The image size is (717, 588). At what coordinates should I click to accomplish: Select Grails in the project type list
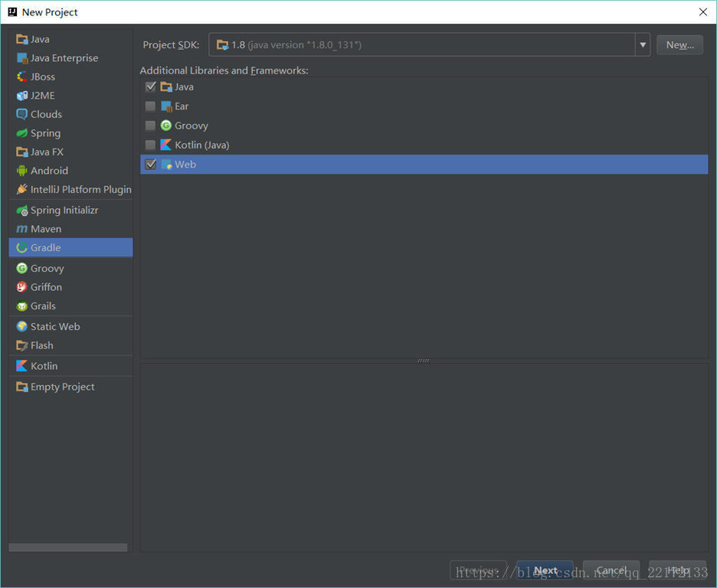click(x=71, y=306)
